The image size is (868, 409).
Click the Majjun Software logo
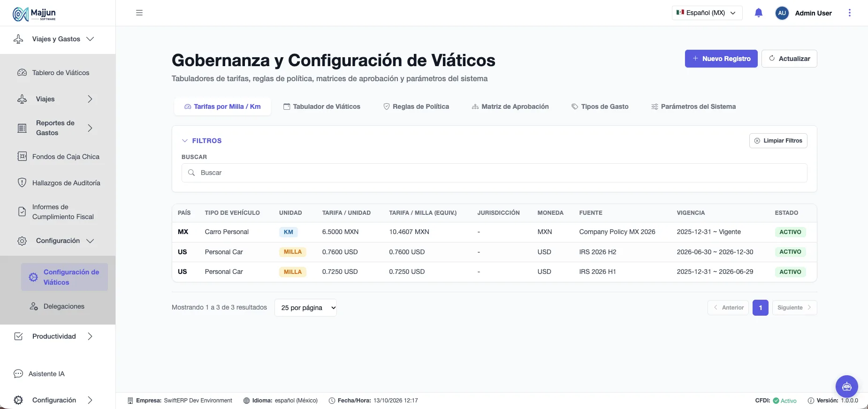tap(34, 14)
